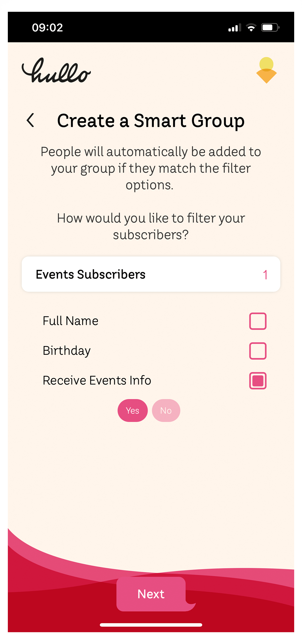Tap the hullo logo
Image resolution: width=302 pixels, height=644 pixels.
tap(56, 71)
